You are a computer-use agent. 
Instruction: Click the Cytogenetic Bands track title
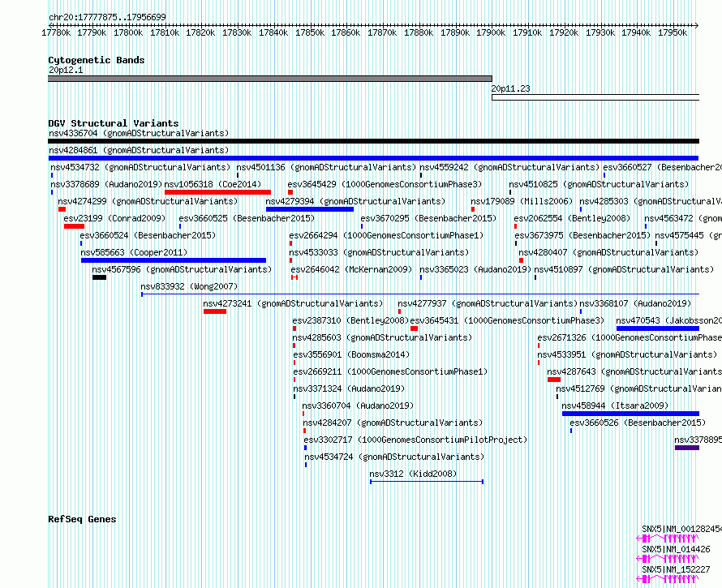click(x=97, y=60)
